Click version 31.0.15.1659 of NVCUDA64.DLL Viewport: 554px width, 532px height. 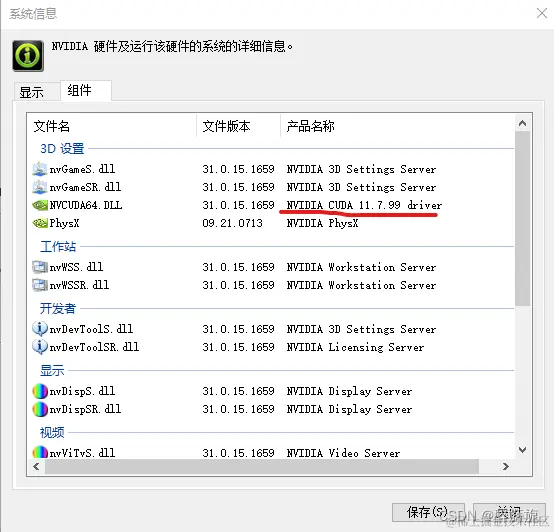[238, 205]
